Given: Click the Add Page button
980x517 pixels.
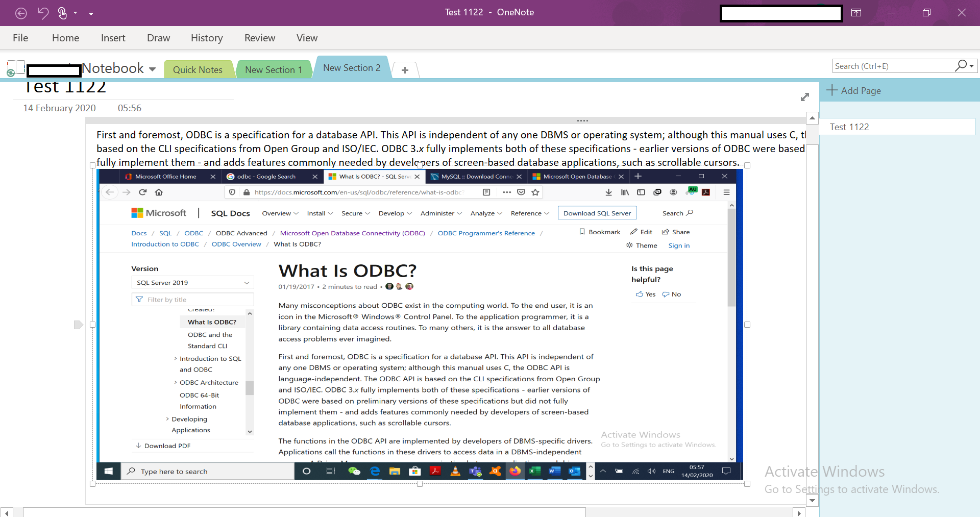Looking at the screenshot, I should point(853,90).
